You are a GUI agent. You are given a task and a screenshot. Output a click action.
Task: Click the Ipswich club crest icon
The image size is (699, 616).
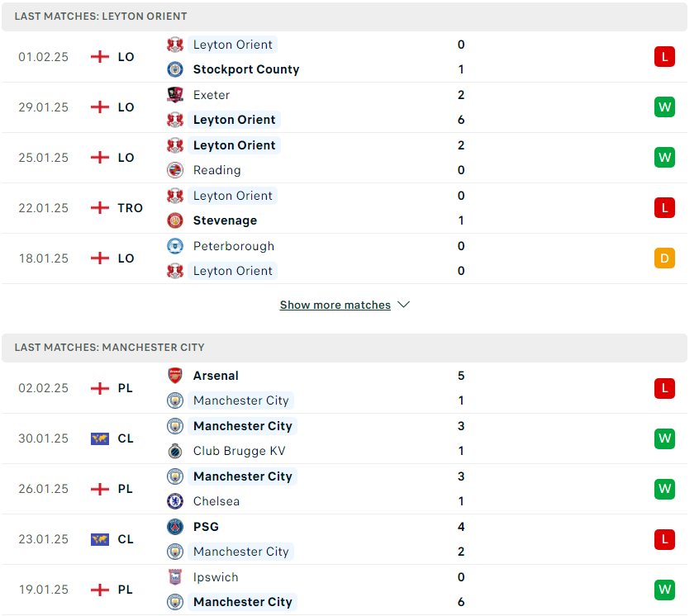point(175,577)
